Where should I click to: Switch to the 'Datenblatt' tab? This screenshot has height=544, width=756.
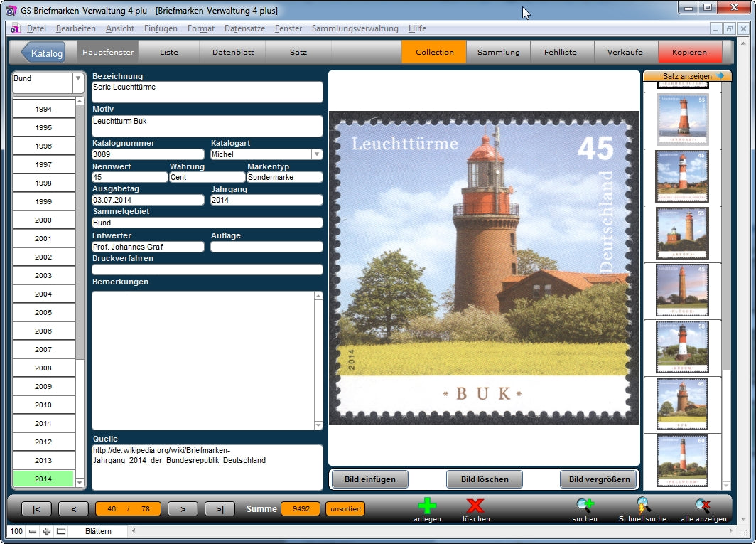(x=232, y=52)
